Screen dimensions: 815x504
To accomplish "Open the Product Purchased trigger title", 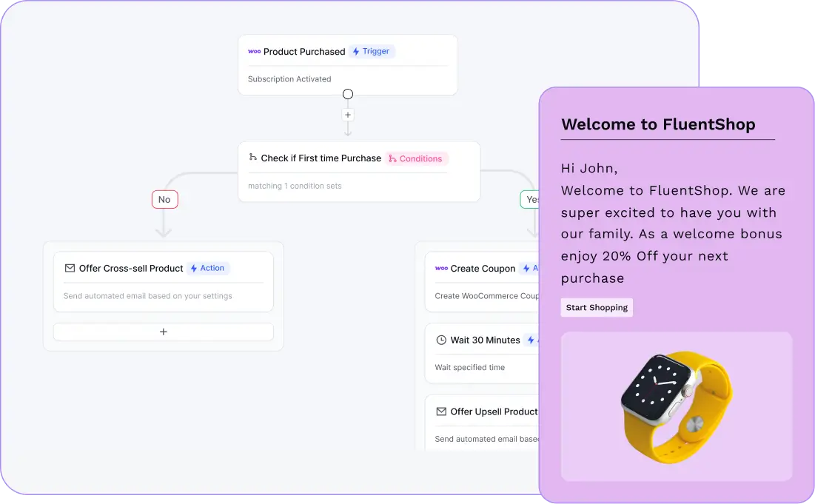I will pos(304,52).
